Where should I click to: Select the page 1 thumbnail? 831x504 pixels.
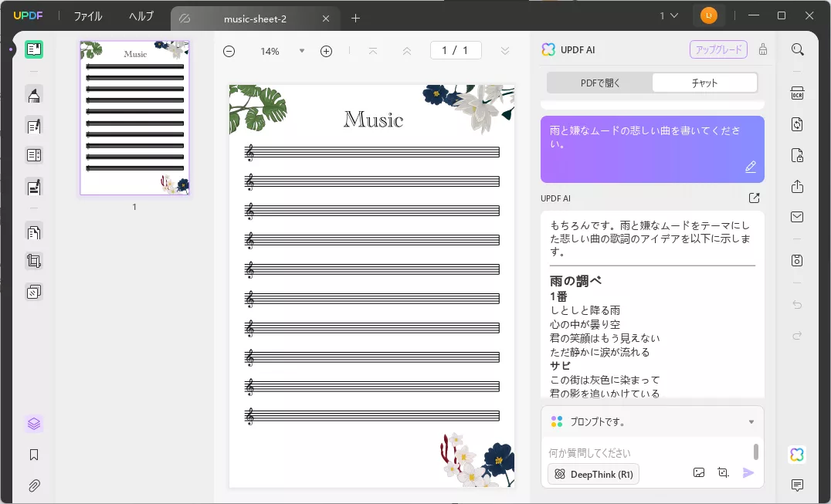134,117
